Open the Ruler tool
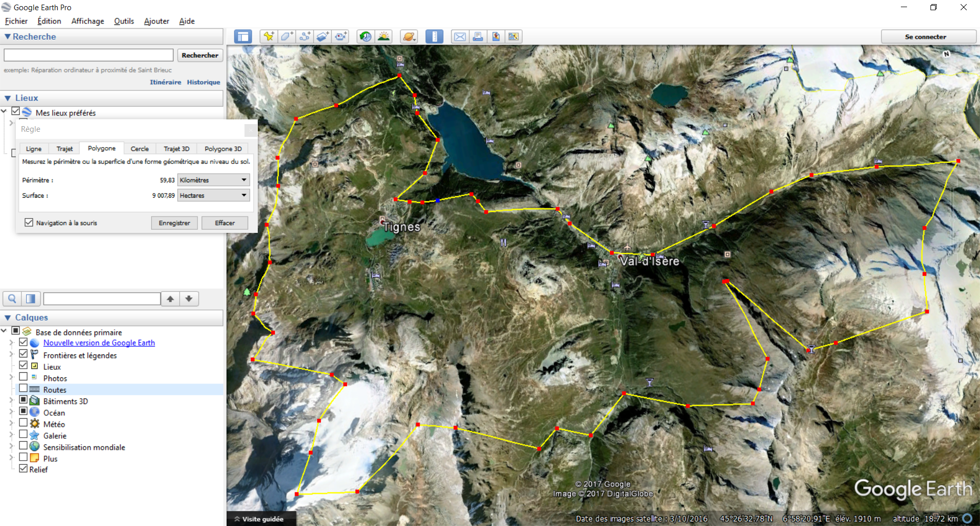The height and width of the screenshot is (526, 980). pos(434,37)
